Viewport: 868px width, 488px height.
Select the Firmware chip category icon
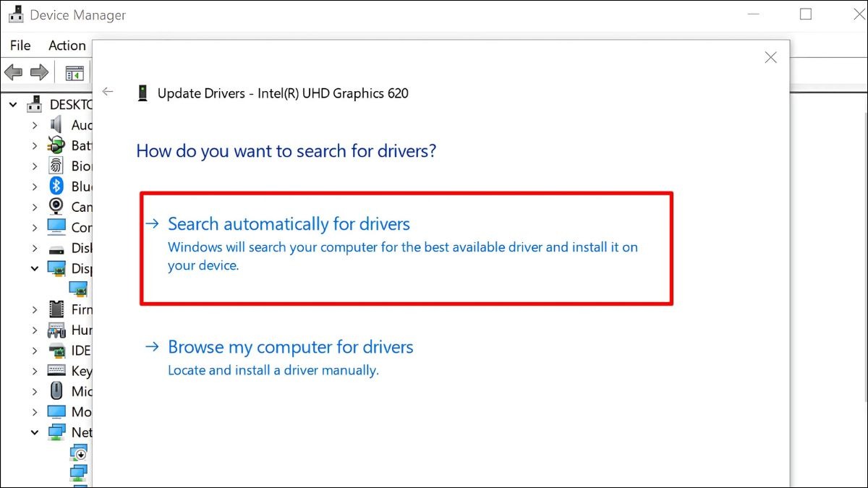click(x=56, y=309)
